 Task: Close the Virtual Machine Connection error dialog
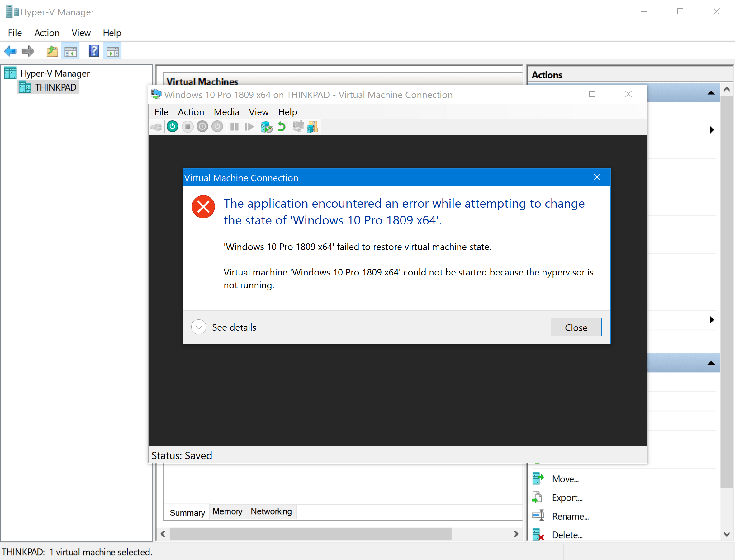point(575,327)
